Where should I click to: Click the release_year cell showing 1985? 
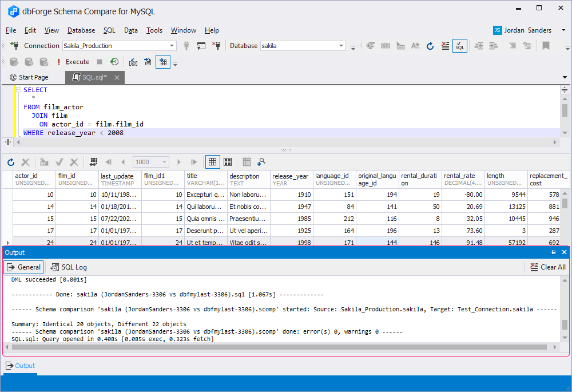point(292,219)
